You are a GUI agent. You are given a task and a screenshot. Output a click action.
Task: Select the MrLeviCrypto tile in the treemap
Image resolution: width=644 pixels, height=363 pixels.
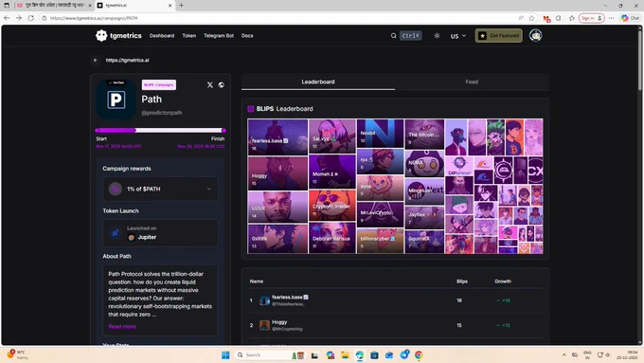(380, 214)
